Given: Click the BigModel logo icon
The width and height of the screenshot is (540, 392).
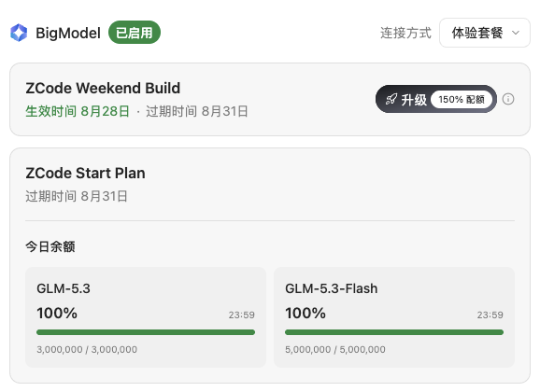Looking at the screenshot, I should (x=19, y=33).
